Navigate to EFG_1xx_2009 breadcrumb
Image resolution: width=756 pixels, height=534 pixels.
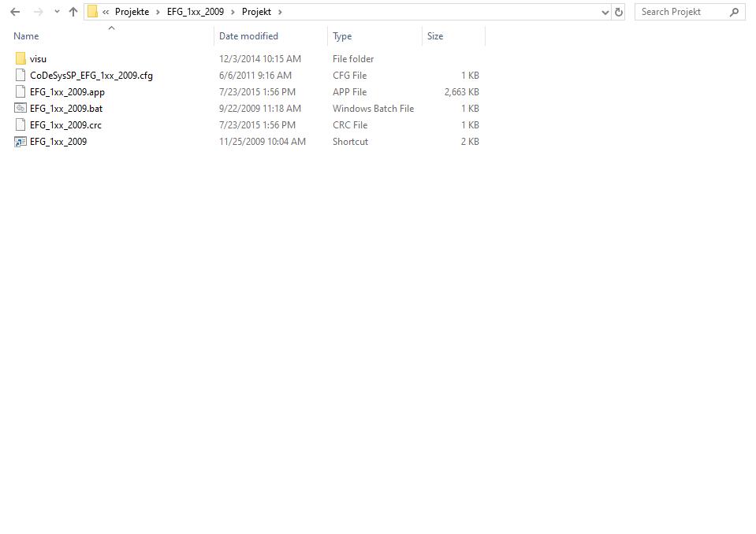196,12
